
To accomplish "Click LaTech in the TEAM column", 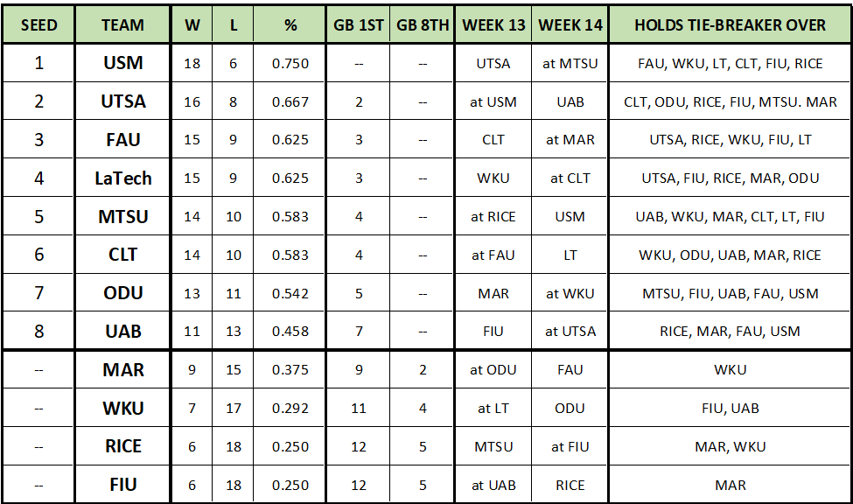I will coord(122,178).
